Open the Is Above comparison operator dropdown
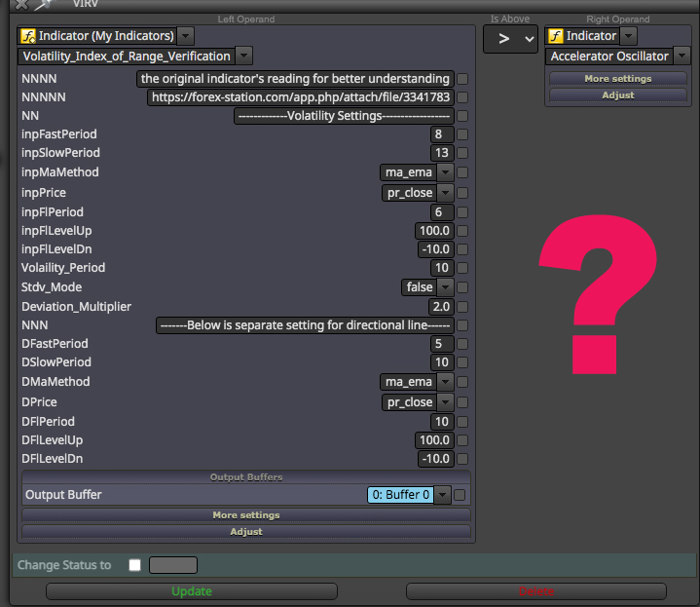 point(510,39)
